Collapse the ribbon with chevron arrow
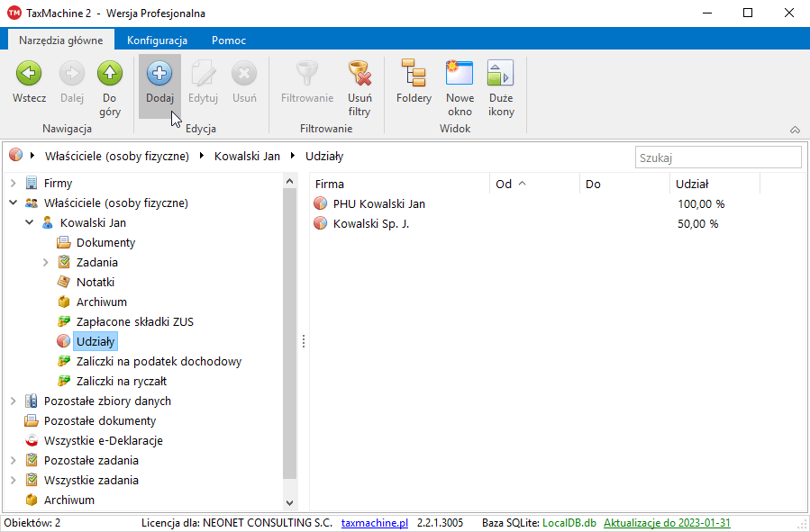 (795, 130)
